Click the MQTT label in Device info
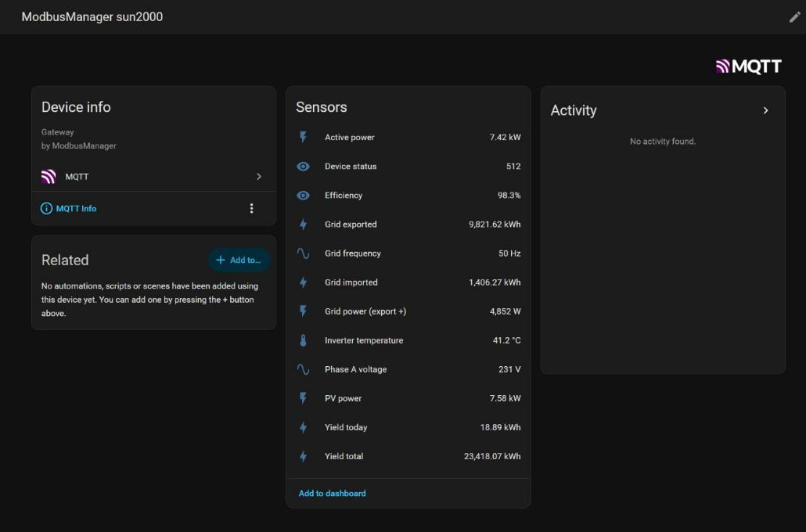Viewport: 806px width, 532px height. [77, 177]
